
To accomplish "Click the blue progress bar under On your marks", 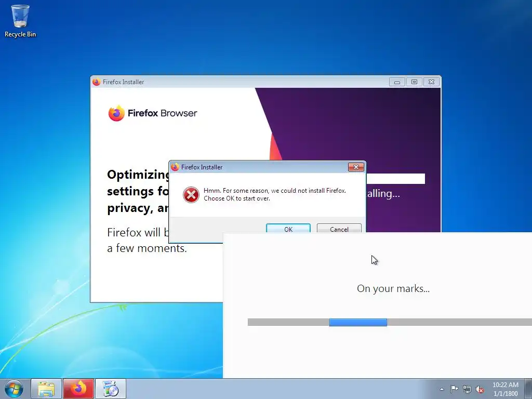I will pos(358,322).
